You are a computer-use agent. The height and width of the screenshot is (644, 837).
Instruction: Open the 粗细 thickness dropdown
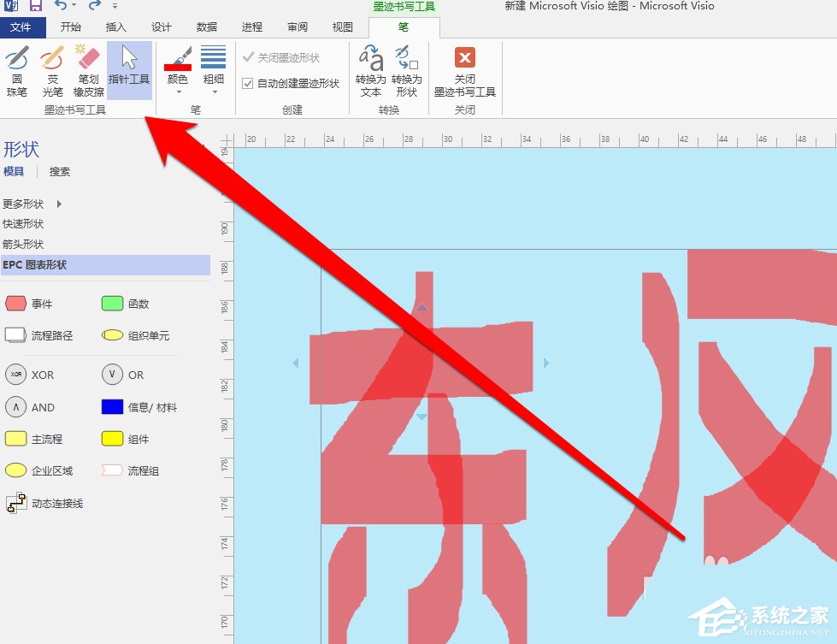coord(213,68)
